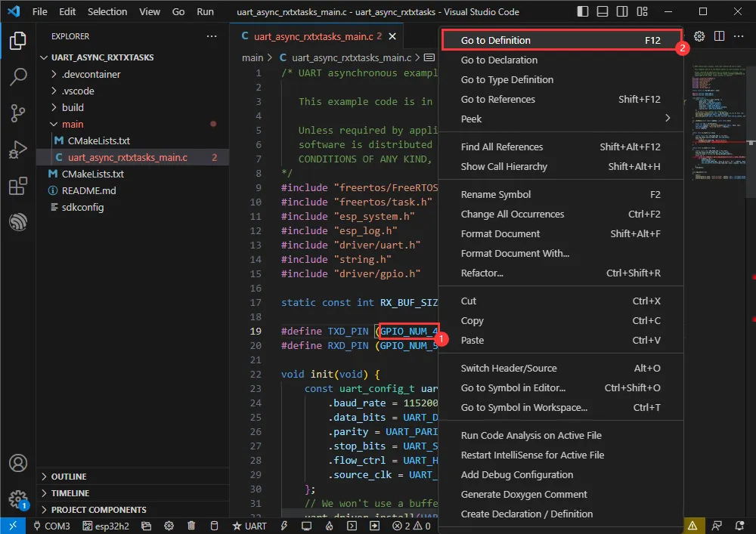This screenshot has height=534, width=756.
Task: Expand the OUTLINE section
Action: 68,477
